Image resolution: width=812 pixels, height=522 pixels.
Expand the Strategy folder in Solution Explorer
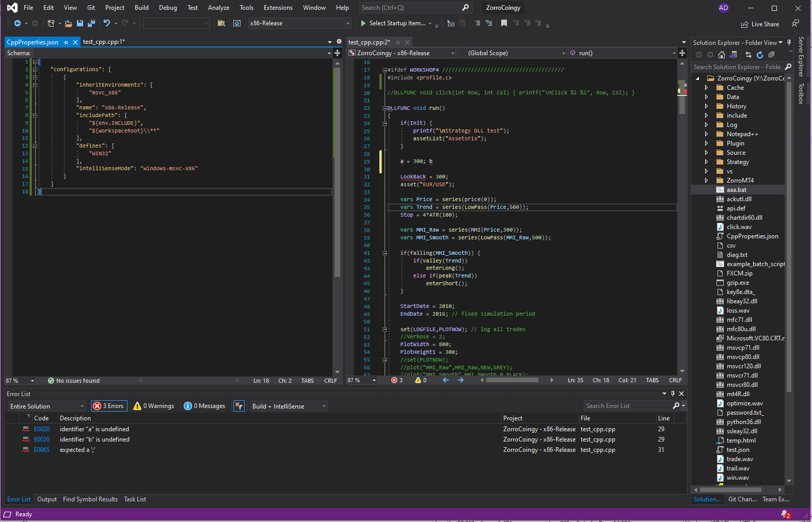tap(706, 162)
